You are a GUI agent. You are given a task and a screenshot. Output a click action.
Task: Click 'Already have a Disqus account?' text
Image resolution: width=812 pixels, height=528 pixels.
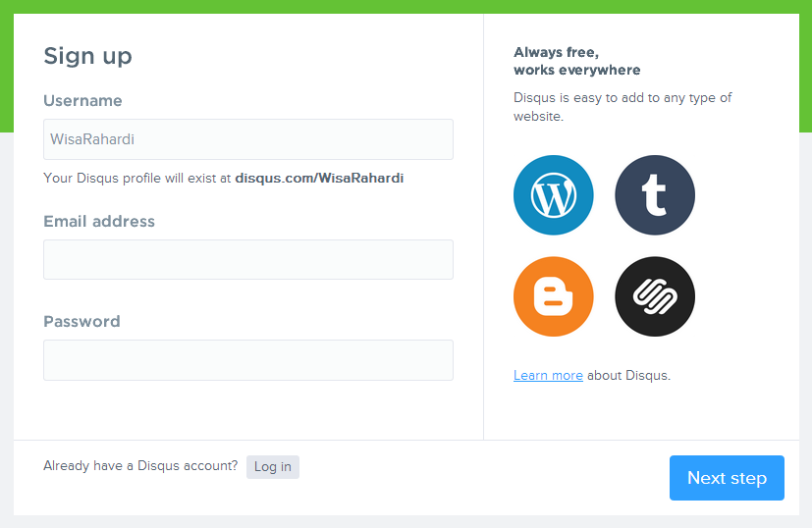pyautogui.click(x=140, y=466)
